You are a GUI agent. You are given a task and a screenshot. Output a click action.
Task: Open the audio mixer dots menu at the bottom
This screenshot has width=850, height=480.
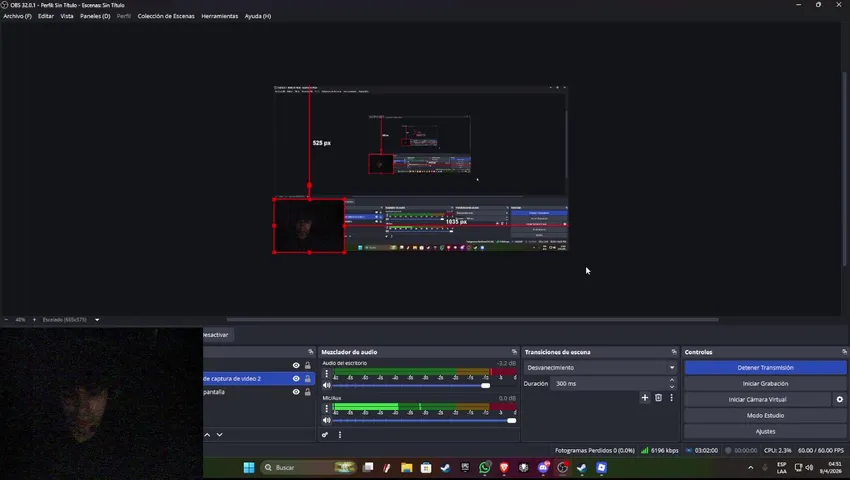point(340,435)
